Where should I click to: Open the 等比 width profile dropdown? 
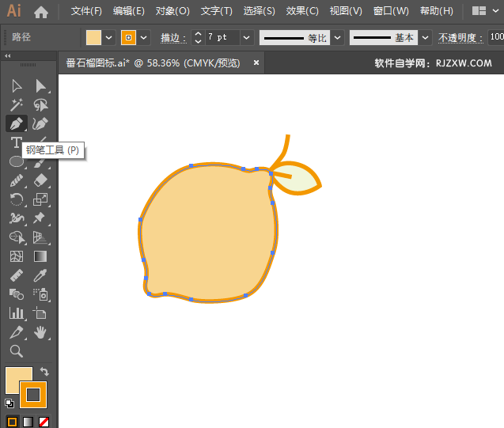(x=337, y=38)
